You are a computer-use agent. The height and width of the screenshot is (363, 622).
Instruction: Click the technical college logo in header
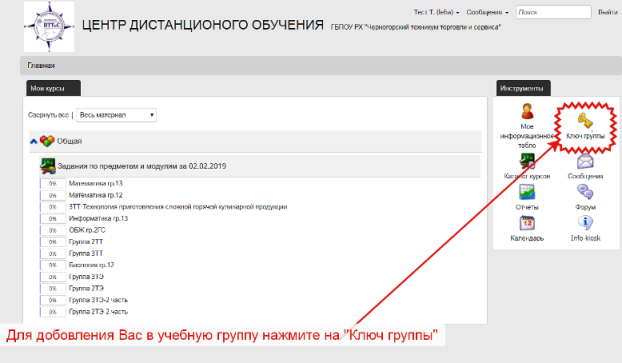coord(49,27)
